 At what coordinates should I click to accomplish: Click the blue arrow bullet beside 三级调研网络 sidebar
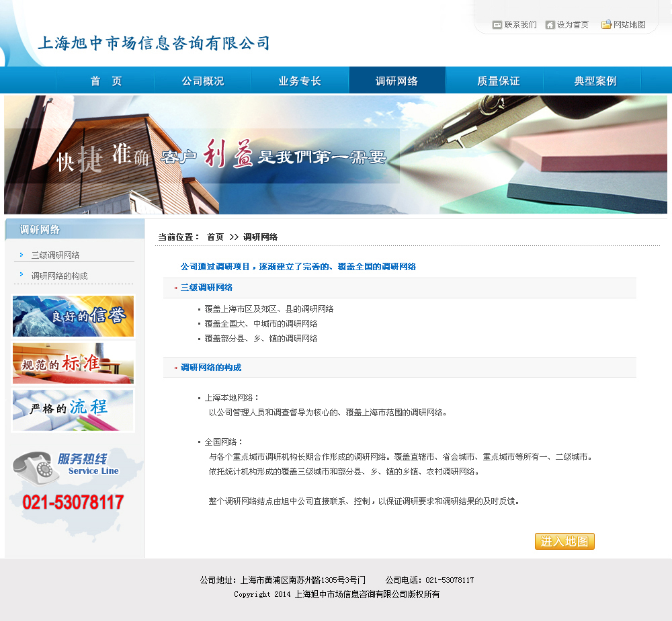[x=22, y=255]
